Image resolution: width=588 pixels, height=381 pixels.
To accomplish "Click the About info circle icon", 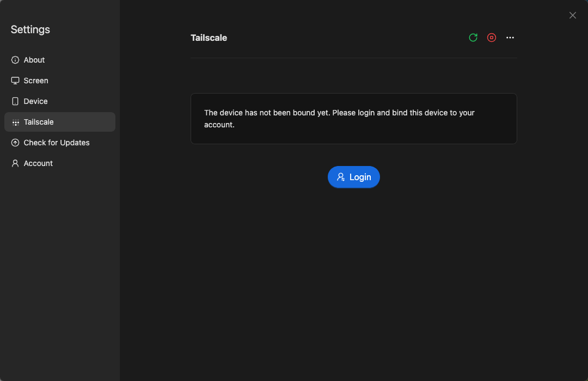I will pos(15,60).
